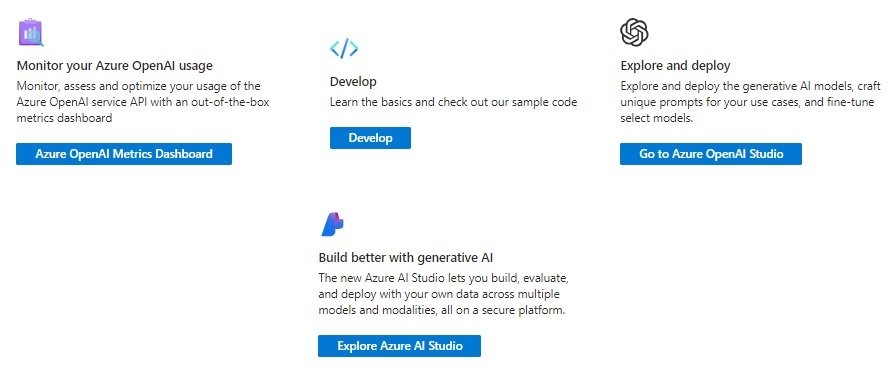Click the purple metrics monitoring icon
Image resolution: width=892 pixels, height=370 pixels.
click(31, 32)
